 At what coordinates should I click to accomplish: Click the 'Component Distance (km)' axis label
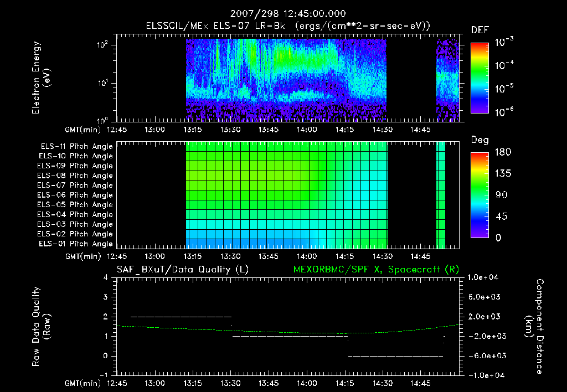click(x=534, y=326)
